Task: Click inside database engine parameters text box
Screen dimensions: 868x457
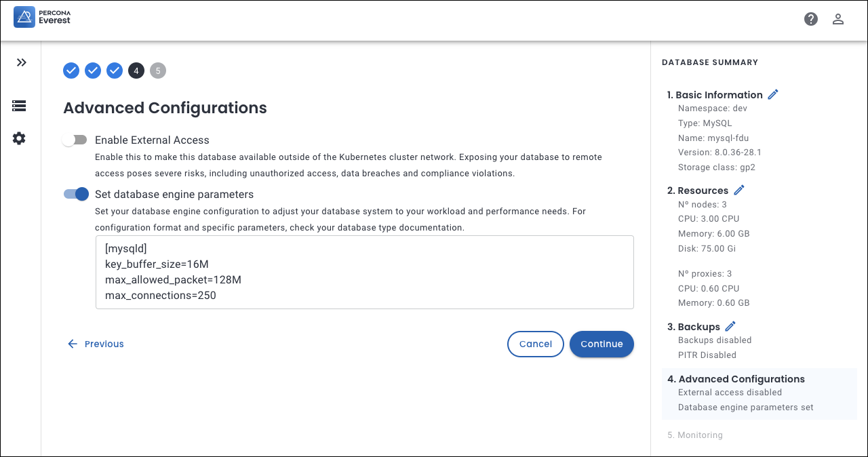Action: pos(364,272)
